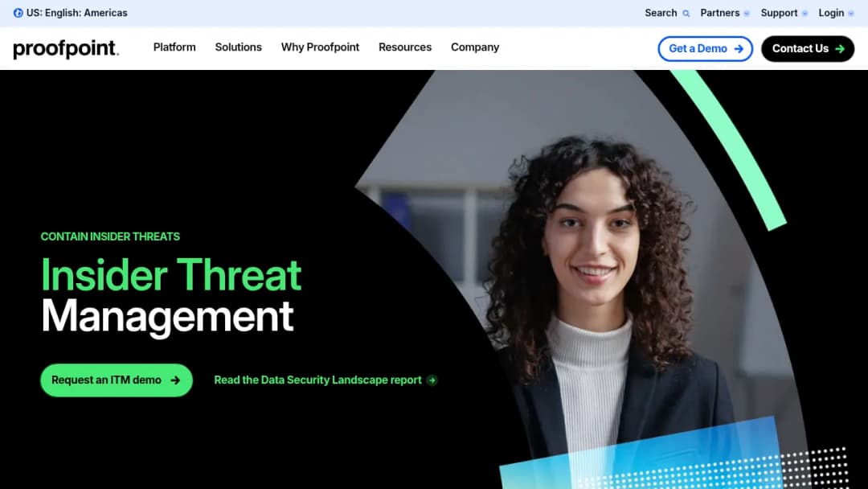Click the globe icon beside US: English

18,13
